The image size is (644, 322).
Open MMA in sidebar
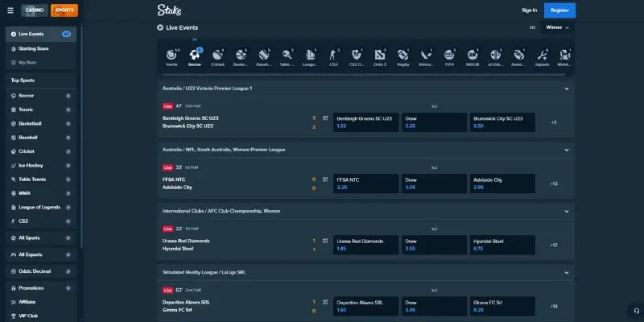coord(41,193)
